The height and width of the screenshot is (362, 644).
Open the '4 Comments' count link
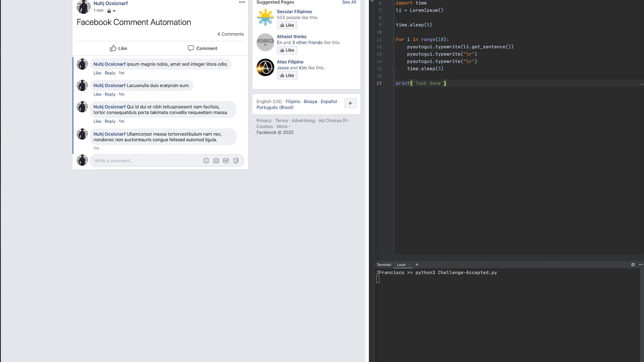(x=230, y=34)
